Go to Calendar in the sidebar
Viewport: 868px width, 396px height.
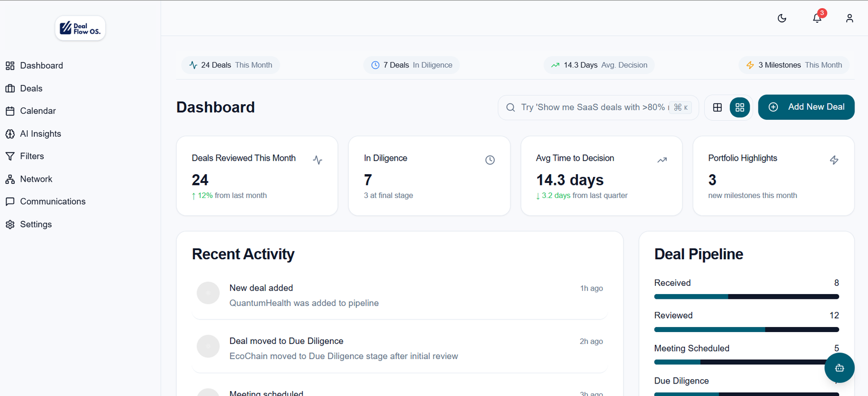[37, 111]
